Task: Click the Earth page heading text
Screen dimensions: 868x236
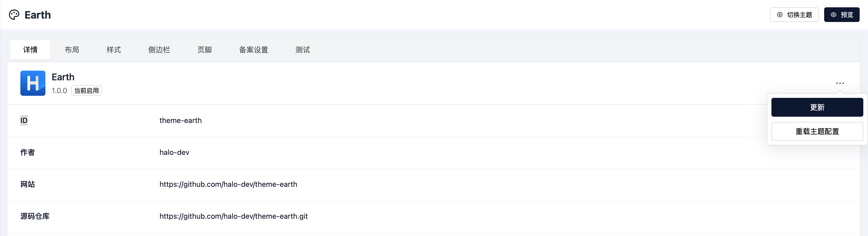Action: [38, 15]
